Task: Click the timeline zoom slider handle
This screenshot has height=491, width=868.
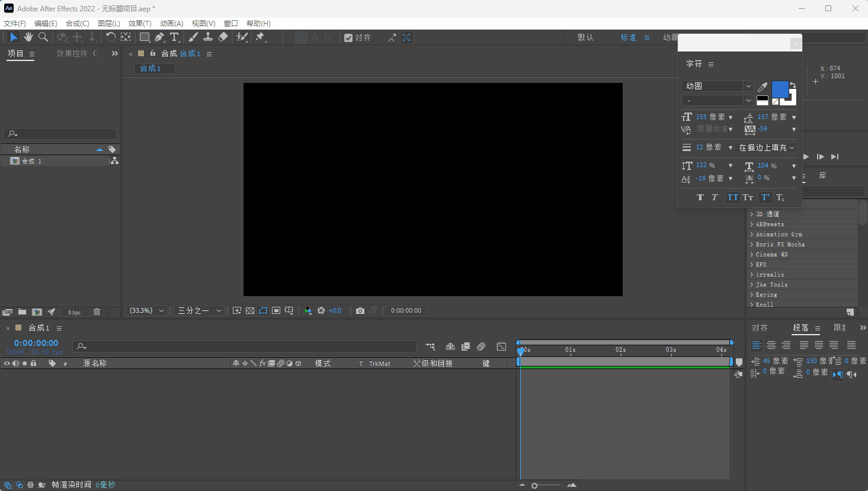Action: click(534, 486)
